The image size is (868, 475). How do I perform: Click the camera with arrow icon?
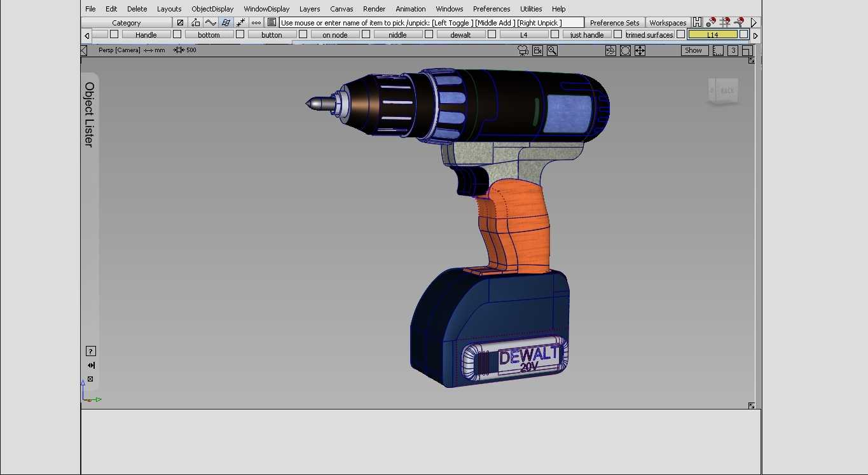click(x=537, y=50)
